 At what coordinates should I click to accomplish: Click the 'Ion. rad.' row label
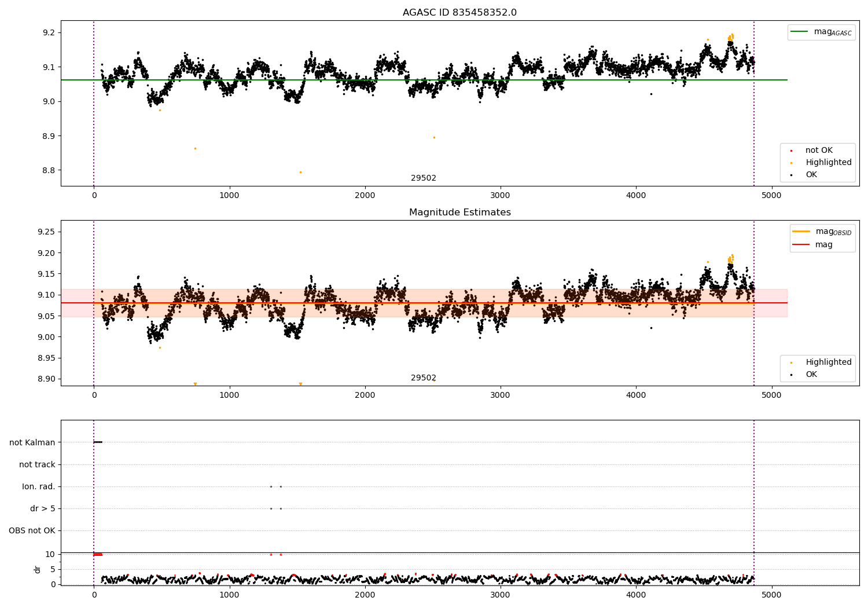coord(39,486)
